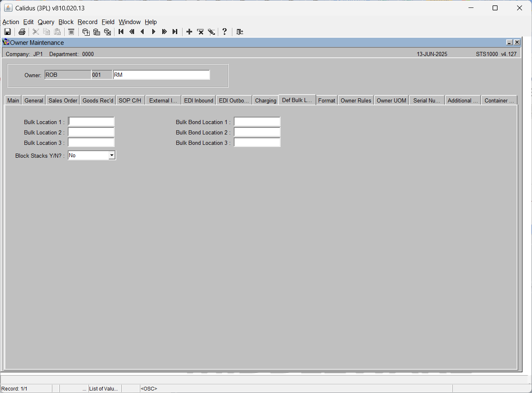Viewport: 532px width, 393px height.
Task: Open the Record menu
Action: [88, 22]
